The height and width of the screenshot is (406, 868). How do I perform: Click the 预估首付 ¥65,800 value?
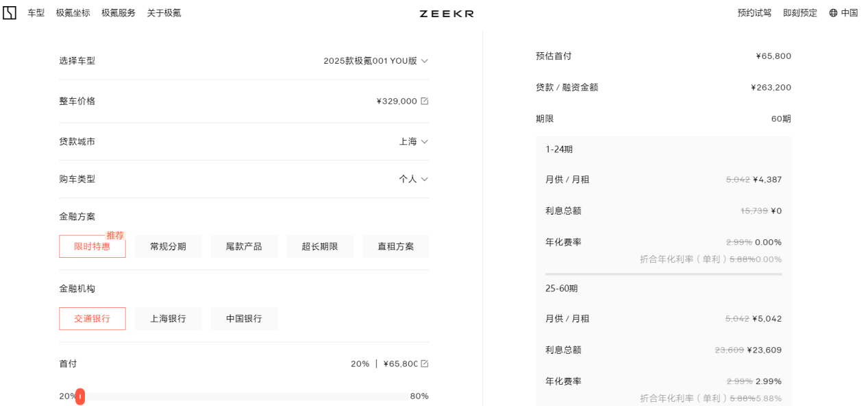click(773, 56)
